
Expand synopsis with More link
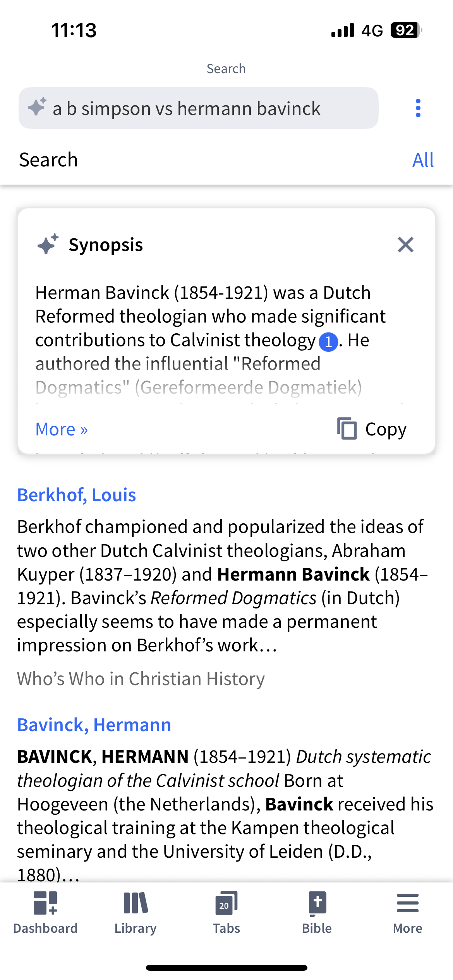(x=62, y=429)
